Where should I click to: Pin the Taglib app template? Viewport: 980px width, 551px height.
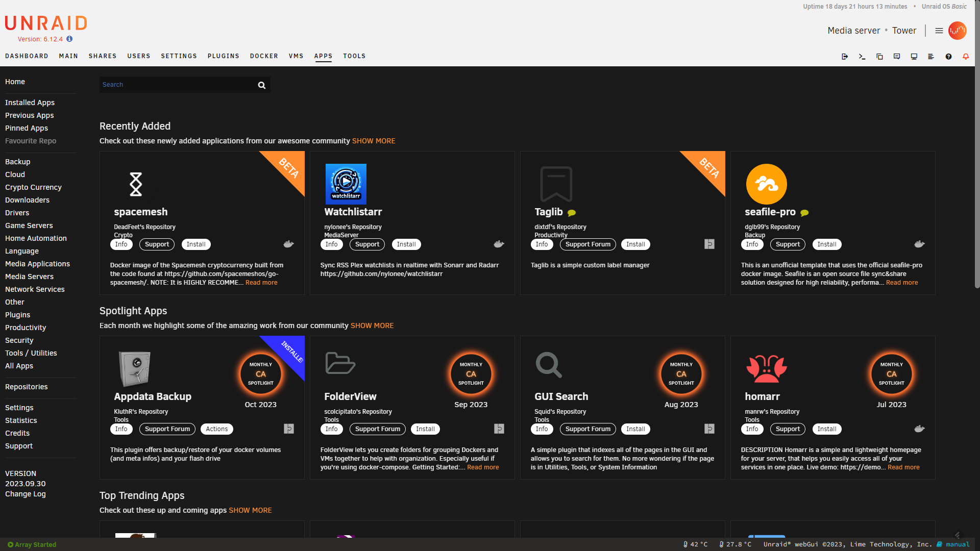point(709,244)
